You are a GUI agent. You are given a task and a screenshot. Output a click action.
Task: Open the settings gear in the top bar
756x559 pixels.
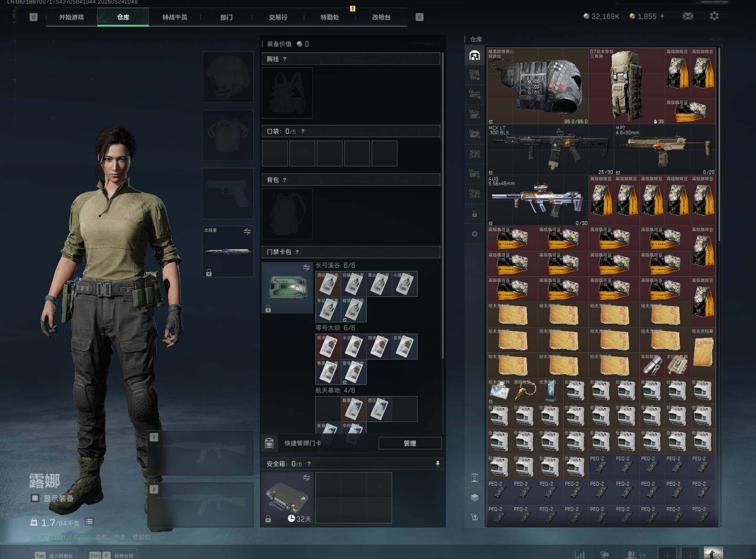pos(714,16)
